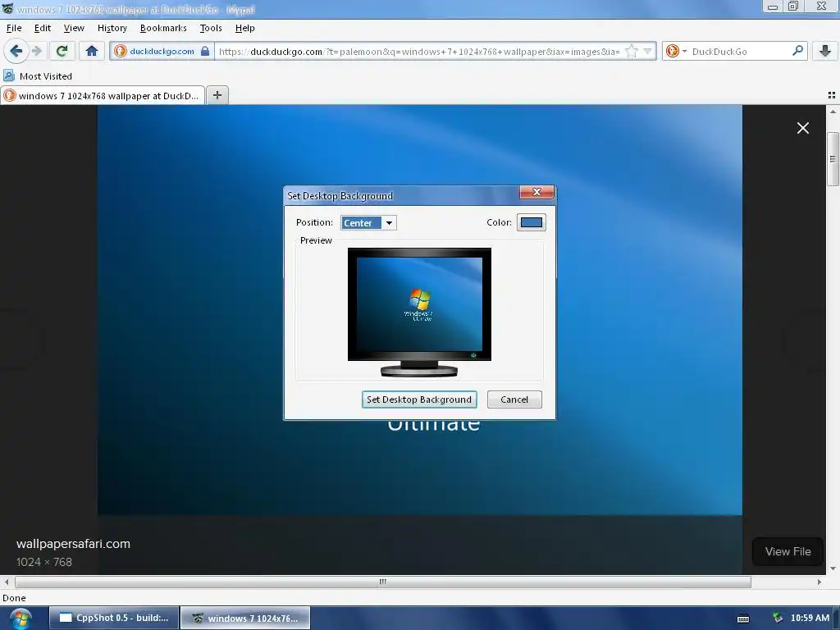The width and height of the screenshot is (840, 630).
Task: Click the scroll left arrow
Action: (7, 582)
